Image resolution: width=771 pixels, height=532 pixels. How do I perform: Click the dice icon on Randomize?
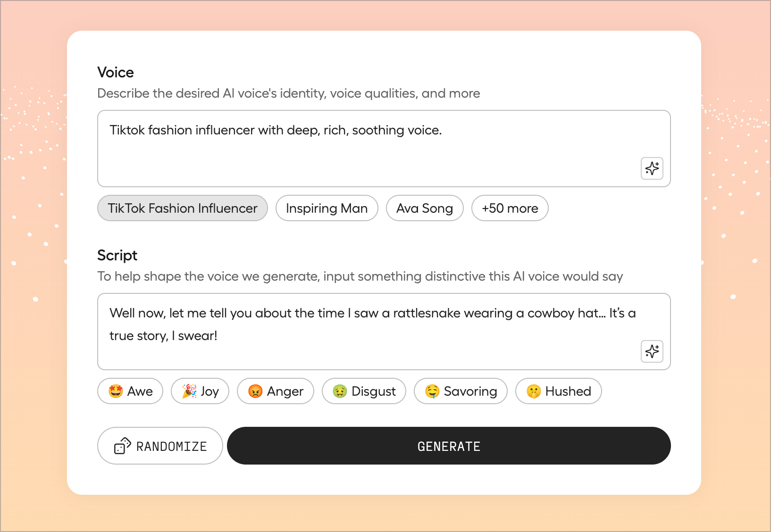[122, 446]
